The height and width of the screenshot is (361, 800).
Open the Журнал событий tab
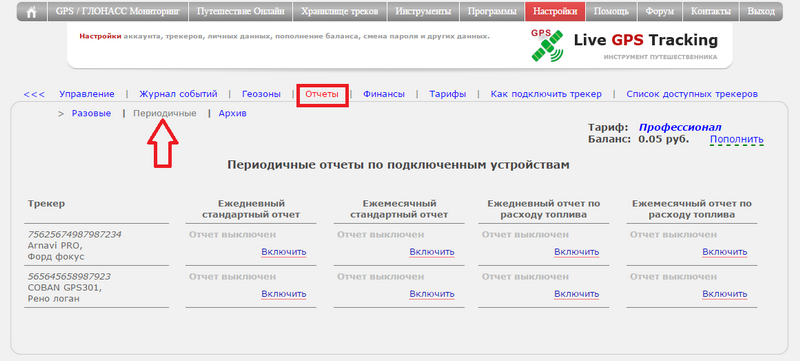click(178, 94)
